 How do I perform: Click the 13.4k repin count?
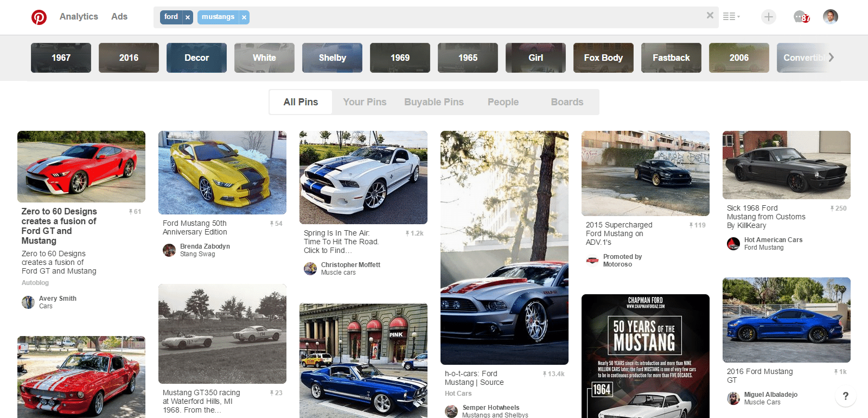(554, 374)
